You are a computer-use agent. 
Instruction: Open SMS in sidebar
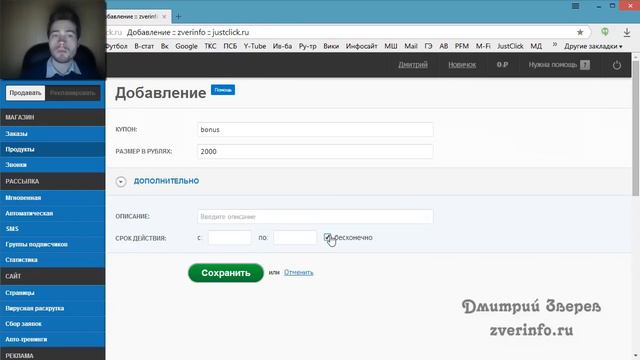click(53, 229)
